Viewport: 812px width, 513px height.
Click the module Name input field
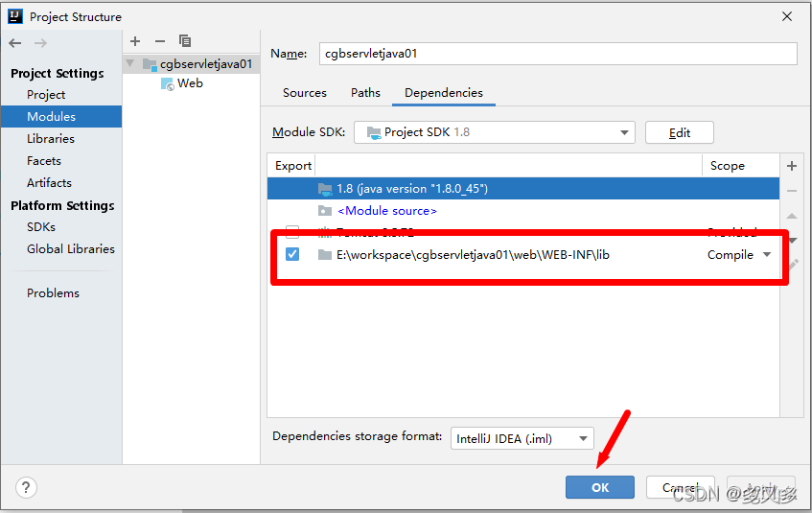(558, 54)
